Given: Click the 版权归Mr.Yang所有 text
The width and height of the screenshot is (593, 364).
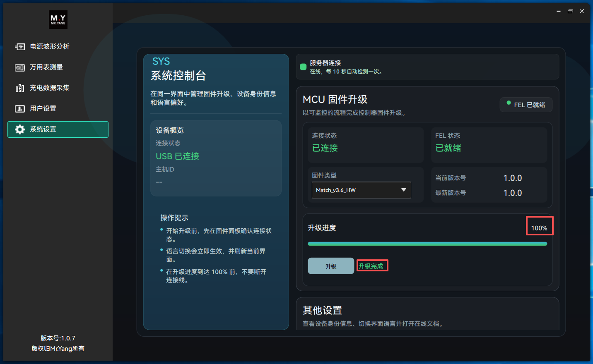Looking at the screenshot, I should coord(58,349).
